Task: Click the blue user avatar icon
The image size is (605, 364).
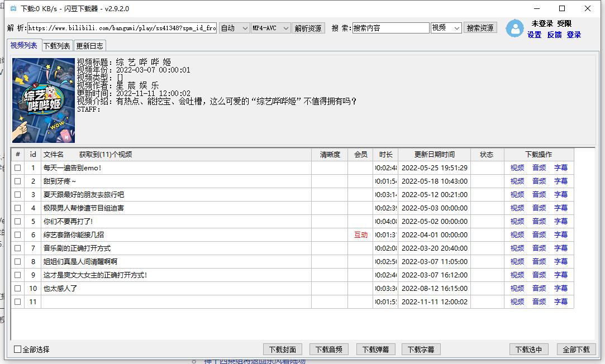Action: coord(515,28)
